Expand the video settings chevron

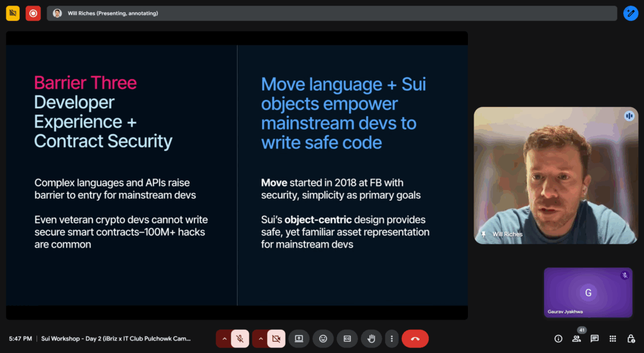[260, 339]
